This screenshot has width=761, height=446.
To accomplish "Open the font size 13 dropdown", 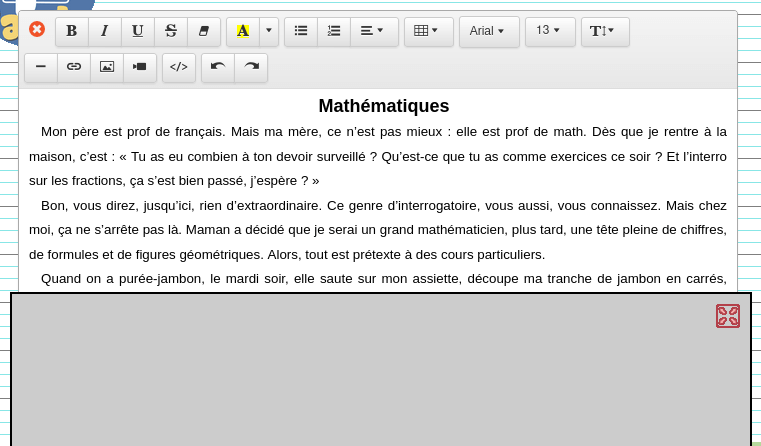I will (x=550, y=32).
